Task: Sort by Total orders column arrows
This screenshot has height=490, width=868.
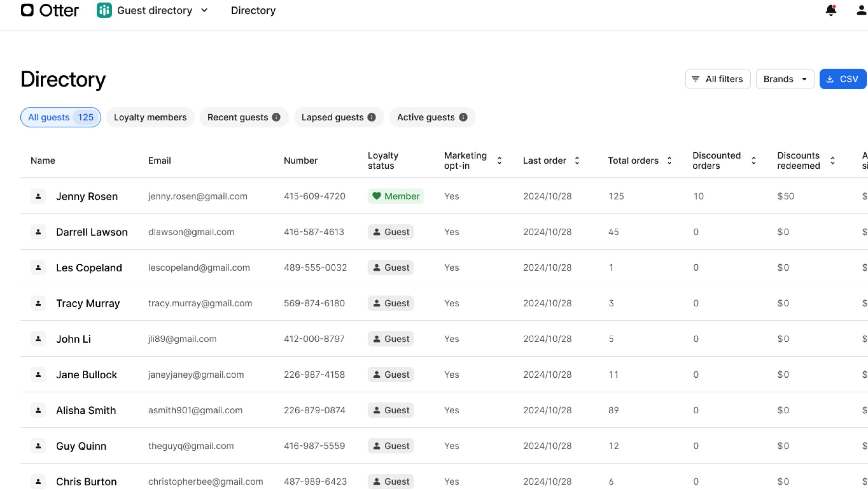Action: point(669,161)
